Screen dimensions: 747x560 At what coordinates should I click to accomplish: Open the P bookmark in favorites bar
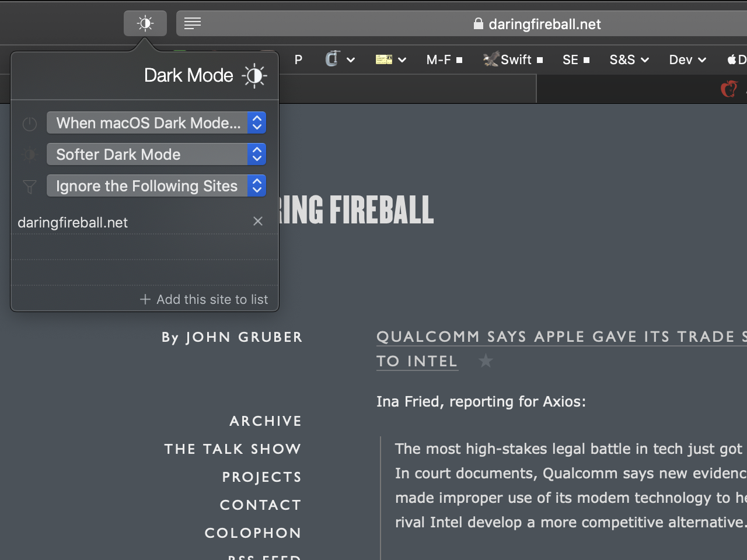click(298, 60)
